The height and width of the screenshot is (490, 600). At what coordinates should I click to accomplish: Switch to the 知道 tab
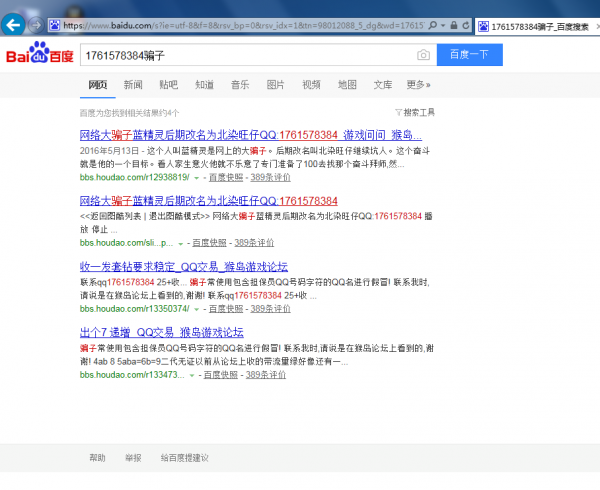pos(204,85)
